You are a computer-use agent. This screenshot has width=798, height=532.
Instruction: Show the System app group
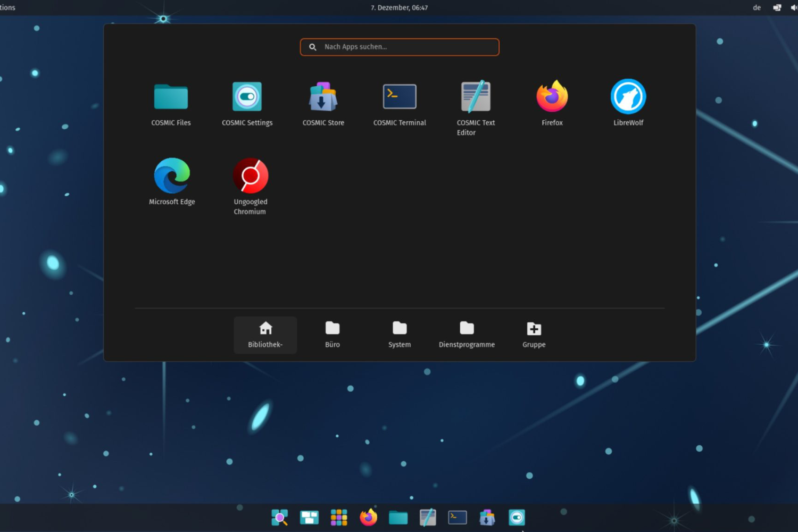[400, 335]
